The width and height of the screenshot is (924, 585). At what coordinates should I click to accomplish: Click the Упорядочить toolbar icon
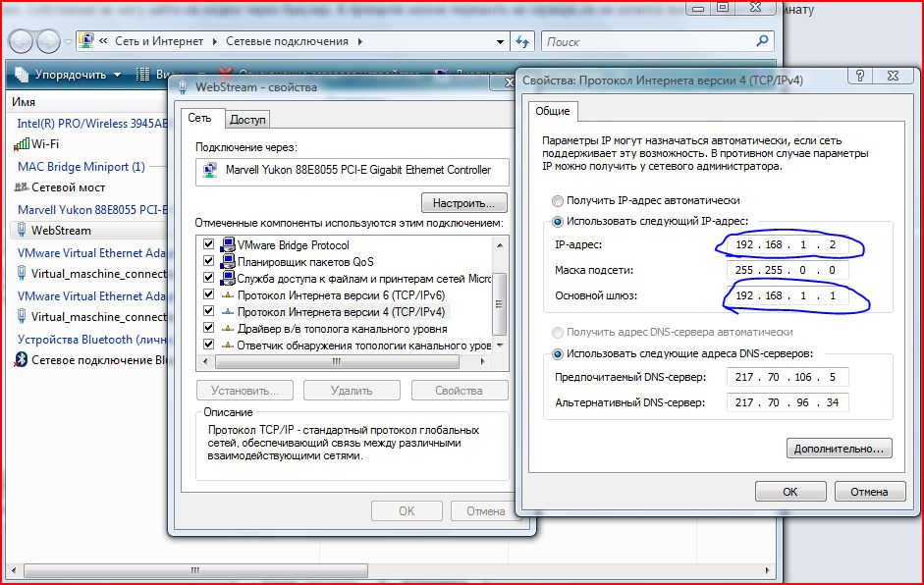tap(22, 75)
